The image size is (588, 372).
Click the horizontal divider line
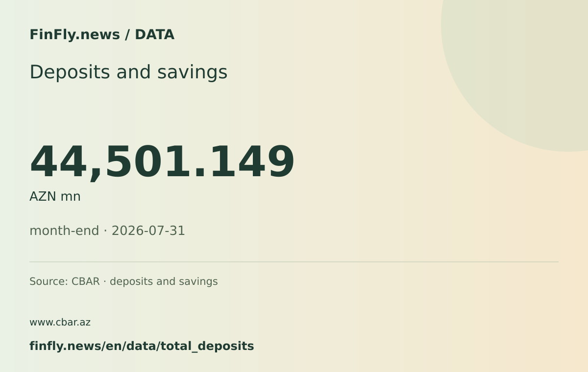[294, 262]
